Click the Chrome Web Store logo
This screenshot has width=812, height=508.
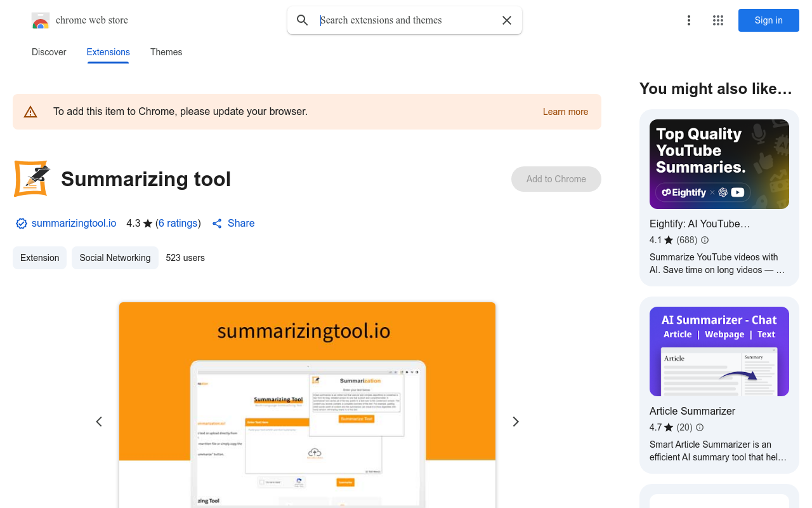[x=41, y=20]
